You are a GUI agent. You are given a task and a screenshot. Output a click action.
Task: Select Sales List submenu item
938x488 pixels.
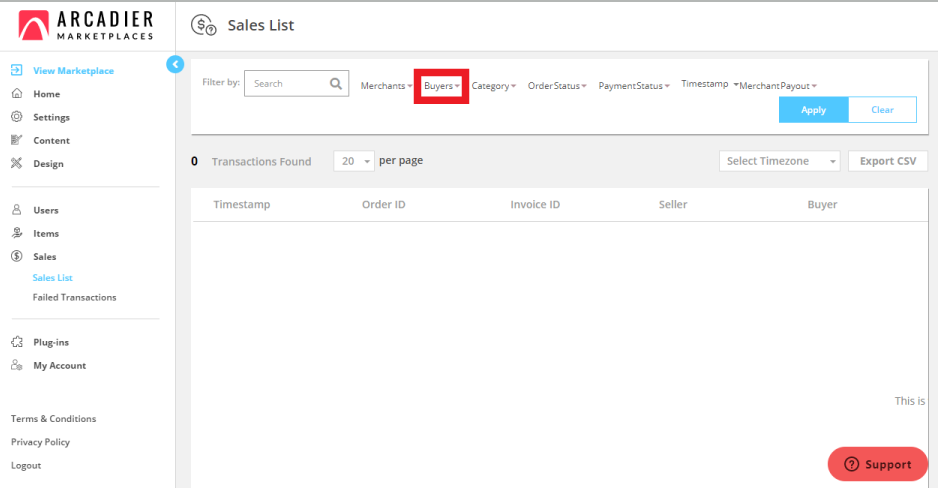point(53,277)
